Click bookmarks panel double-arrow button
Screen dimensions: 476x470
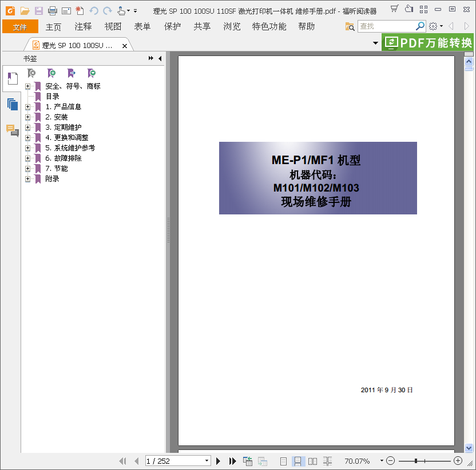click(x=151, y=58)
